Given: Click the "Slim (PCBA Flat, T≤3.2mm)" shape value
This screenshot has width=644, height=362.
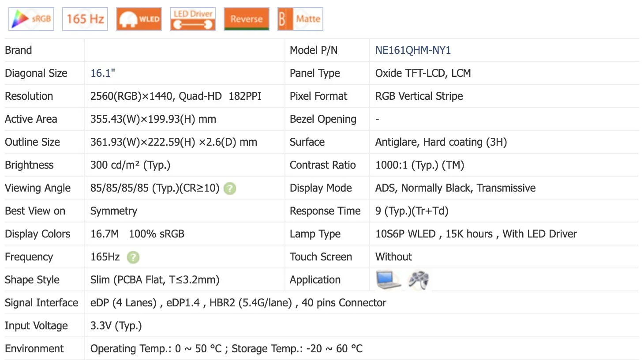Looking at the screenshot, I should (x=155, y=280).
